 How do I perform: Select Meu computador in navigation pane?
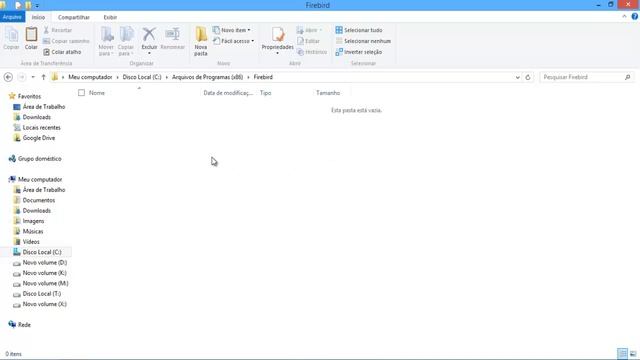coord(40,180)
